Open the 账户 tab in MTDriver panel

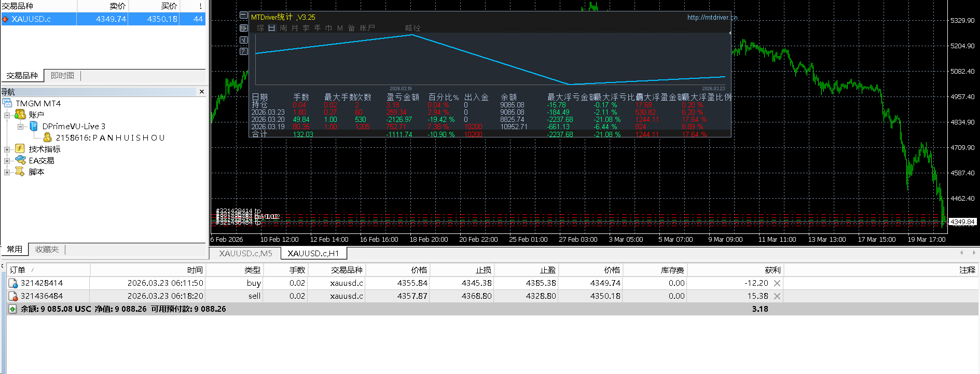[367, 28]
